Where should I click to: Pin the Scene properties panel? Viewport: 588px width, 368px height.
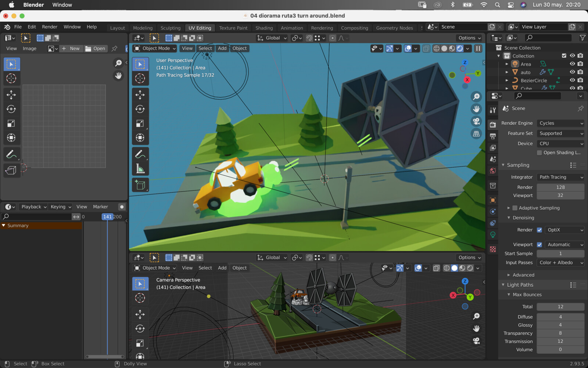coord(580,109)
